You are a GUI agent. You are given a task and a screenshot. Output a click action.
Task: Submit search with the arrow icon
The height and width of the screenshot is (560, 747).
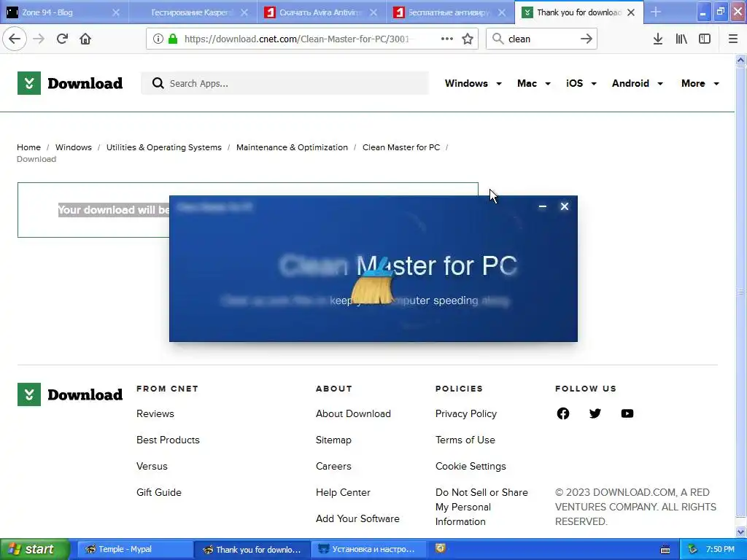pyautogui.click(x=586, y=39)
